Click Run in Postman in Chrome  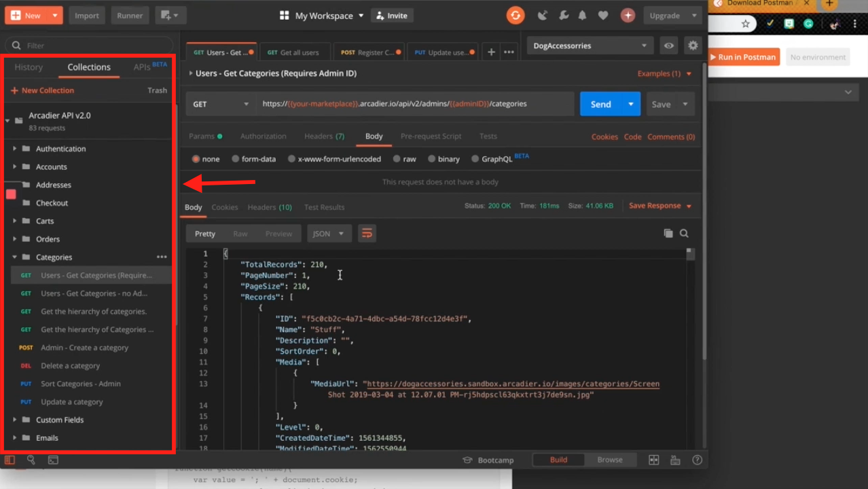pyautogui.click(x=744, y=57)
